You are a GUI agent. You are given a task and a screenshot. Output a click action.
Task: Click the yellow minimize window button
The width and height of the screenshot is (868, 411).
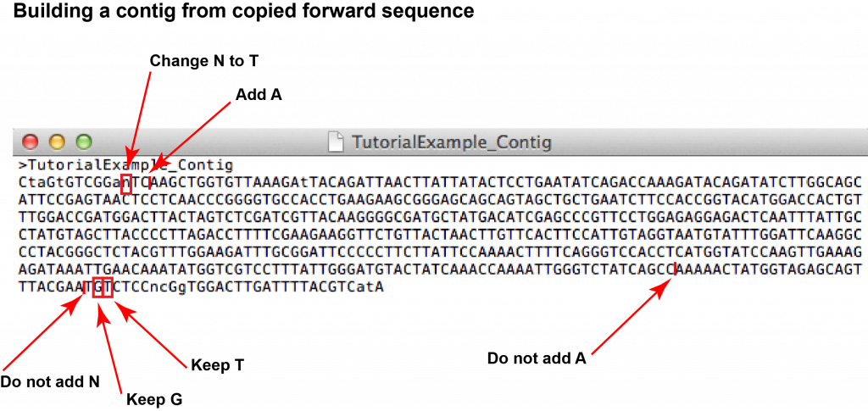tap(57, 142)
